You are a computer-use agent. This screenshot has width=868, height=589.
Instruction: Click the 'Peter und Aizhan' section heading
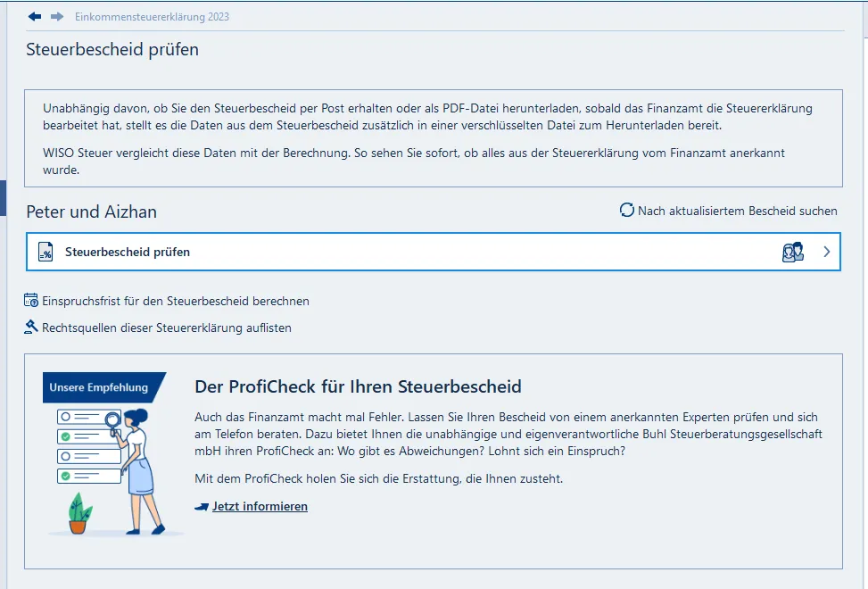coord(91,212)
